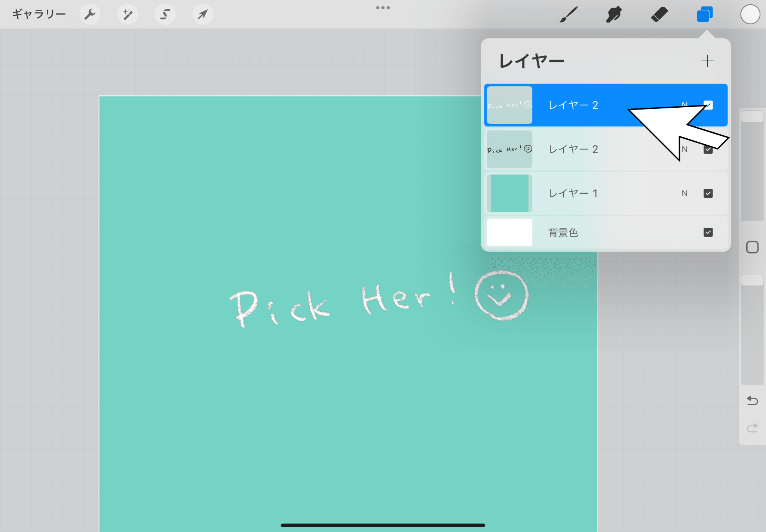Return to ギャラリー gallery
Viewport: 766px width, 532px height.
click(x=39, y=15)
